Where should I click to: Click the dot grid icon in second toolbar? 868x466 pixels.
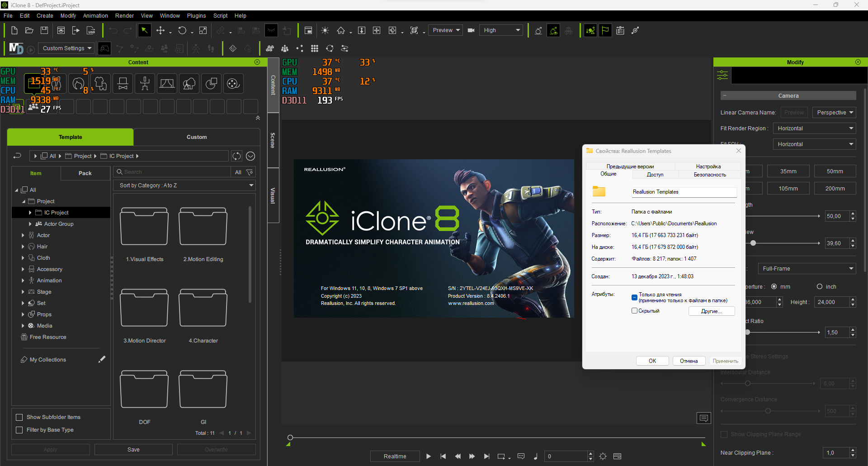pyautogui.click(x=315, y=48)
